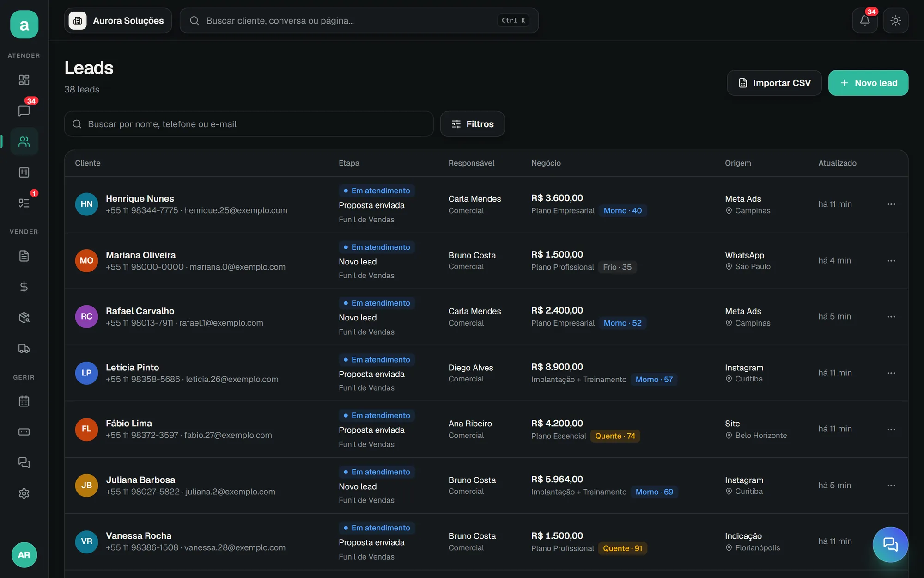Image resolution: width=924 pixels, height=578 pixels.
Task: Open row actions menu for Mariana Oliveira
Action: tap(891, 261)
